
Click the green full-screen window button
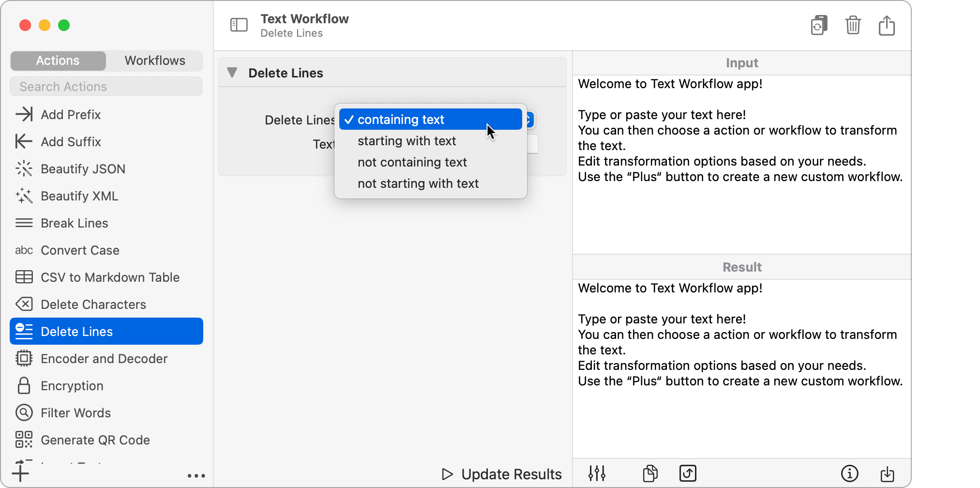pyautogui.click(x=64, y=25)
